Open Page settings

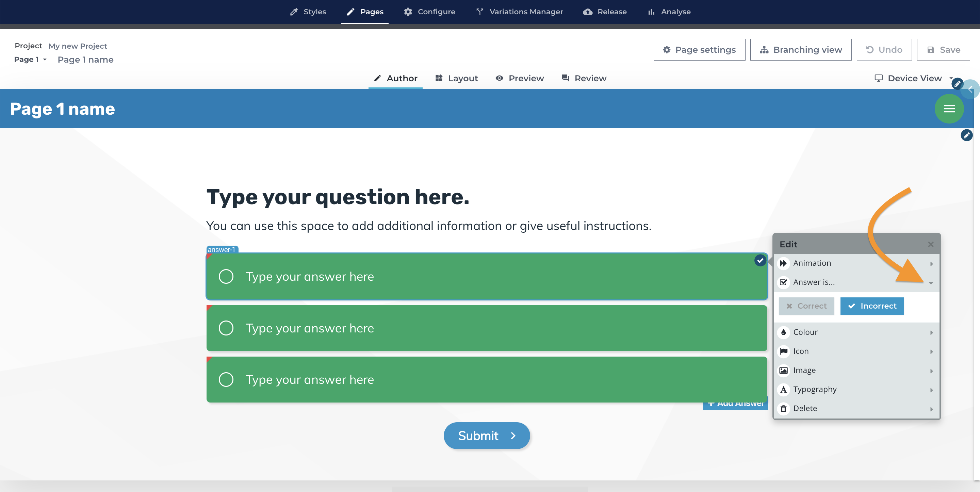click(x=699, y=49)
